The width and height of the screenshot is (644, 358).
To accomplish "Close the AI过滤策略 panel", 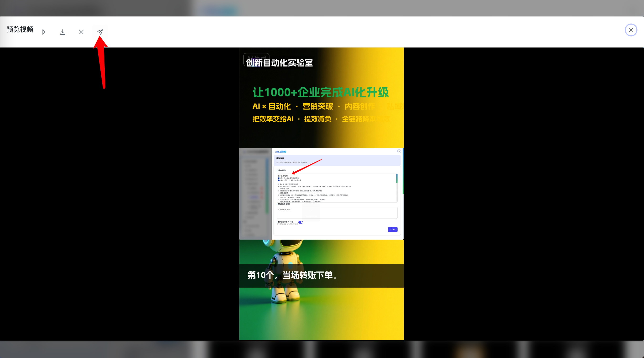I will (399, 151).
